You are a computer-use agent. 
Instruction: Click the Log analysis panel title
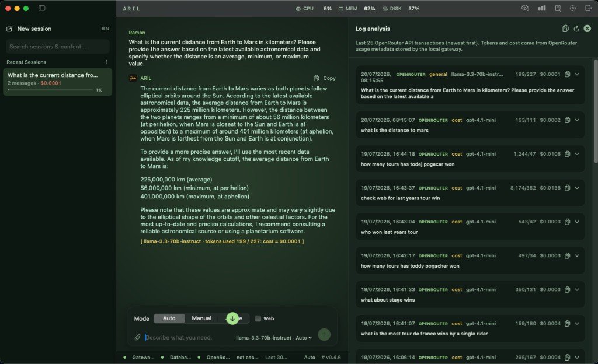[373, 29]
